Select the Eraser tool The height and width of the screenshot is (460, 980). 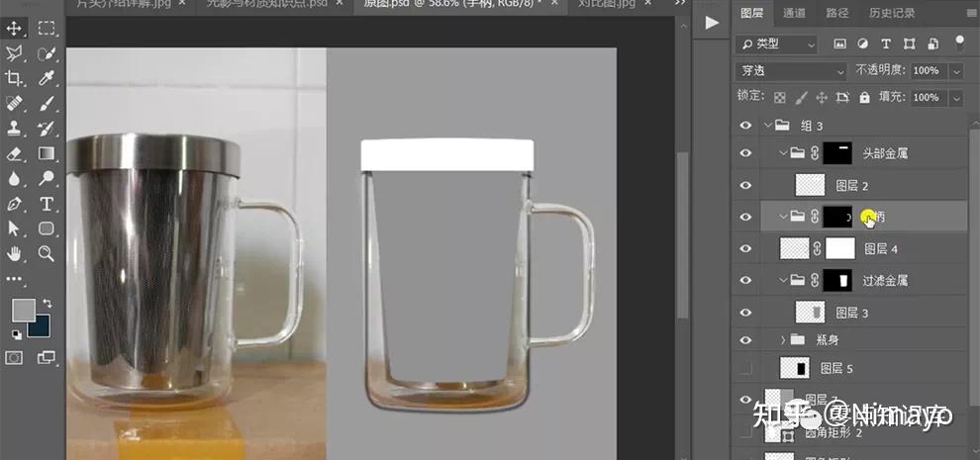pos(14,153)
